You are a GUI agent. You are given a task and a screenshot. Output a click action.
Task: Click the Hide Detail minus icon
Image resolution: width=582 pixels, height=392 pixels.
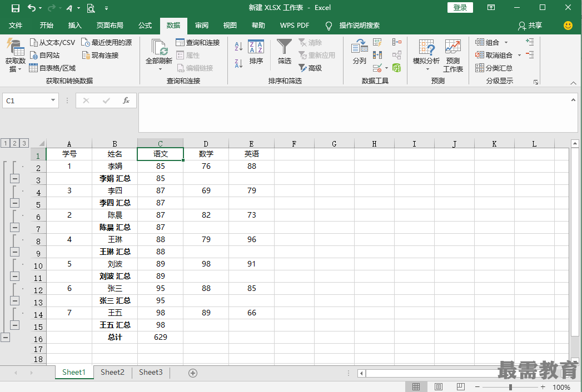530,55
